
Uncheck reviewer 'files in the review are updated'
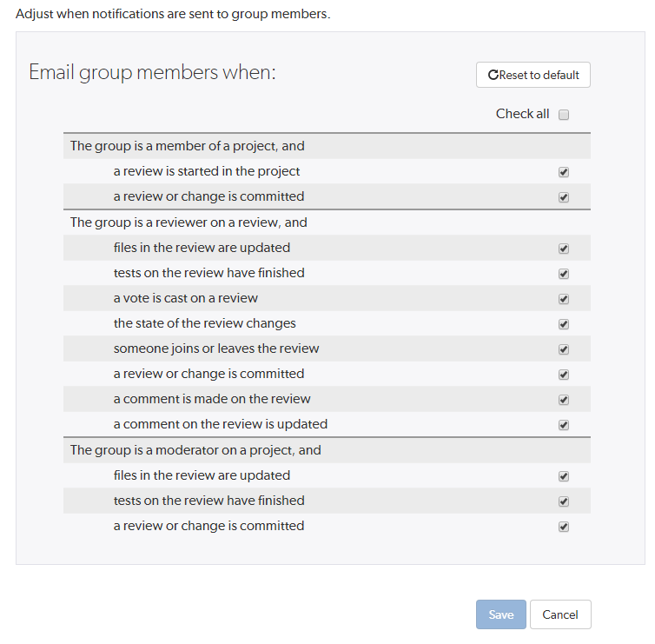(564, 249)
